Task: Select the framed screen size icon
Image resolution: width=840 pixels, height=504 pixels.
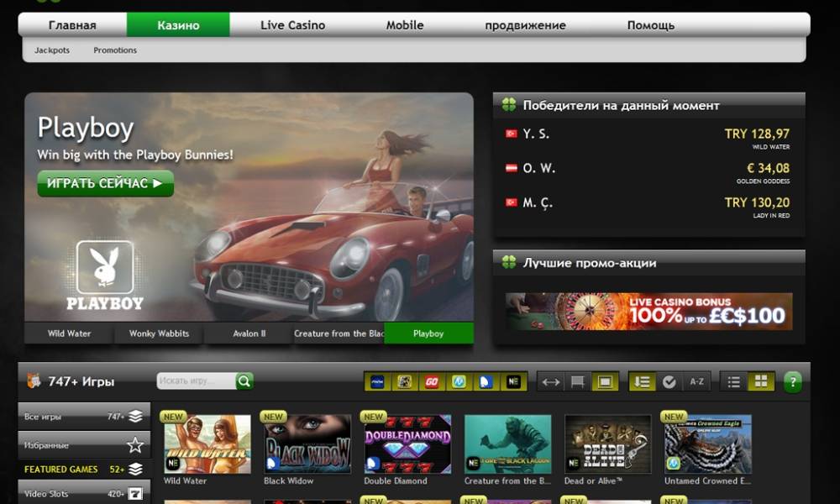Action: 605,382
